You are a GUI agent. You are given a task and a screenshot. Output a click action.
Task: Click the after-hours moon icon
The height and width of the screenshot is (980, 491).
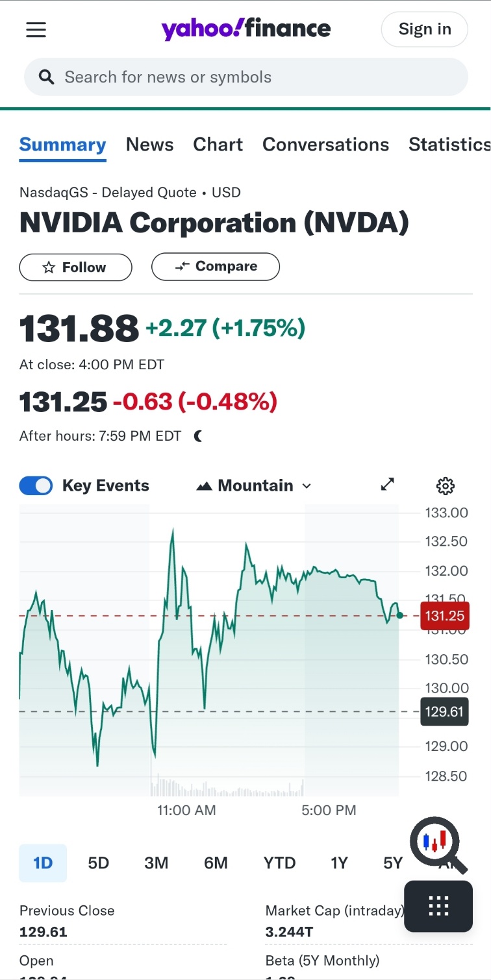click(198, 436)
